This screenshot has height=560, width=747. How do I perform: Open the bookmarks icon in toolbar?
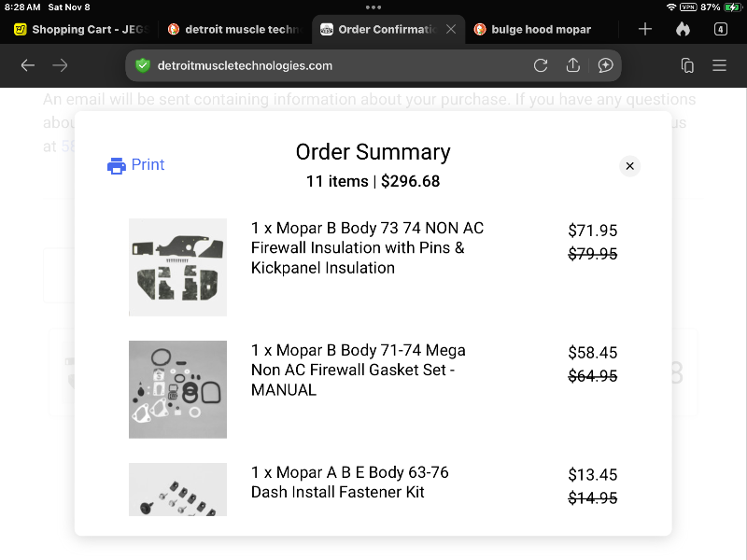tap(687, 65)
